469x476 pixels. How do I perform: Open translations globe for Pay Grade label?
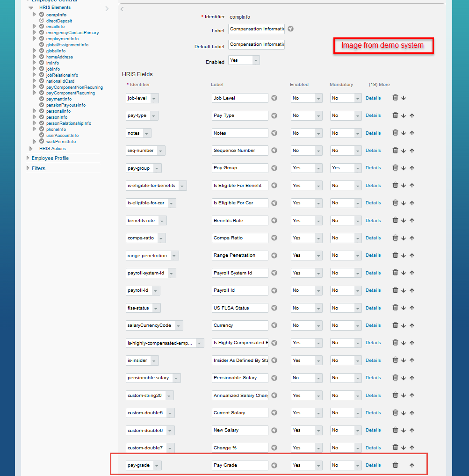point(274,465)
